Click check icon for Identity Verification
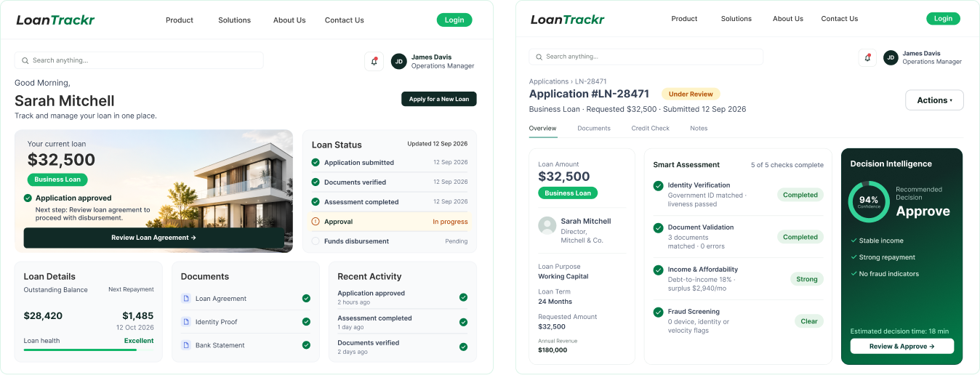This screenshot has height=375, width=980. [658, 185]
